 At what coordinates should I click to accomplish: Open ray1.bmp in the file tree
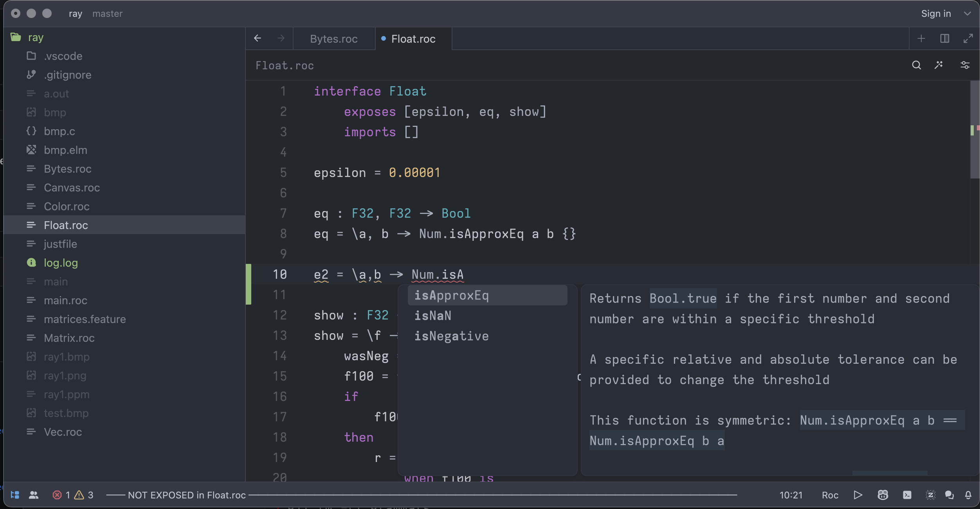124,357
